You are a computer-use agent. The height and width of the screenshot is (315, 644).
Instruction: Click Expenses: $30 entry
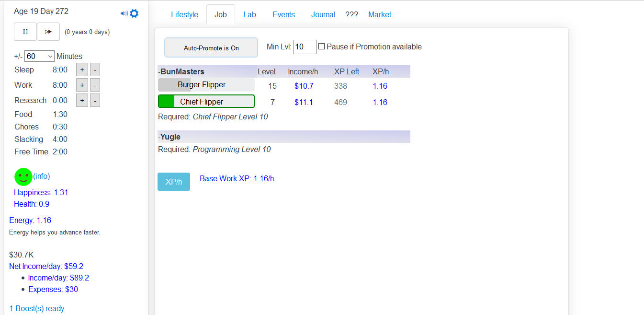53,289
